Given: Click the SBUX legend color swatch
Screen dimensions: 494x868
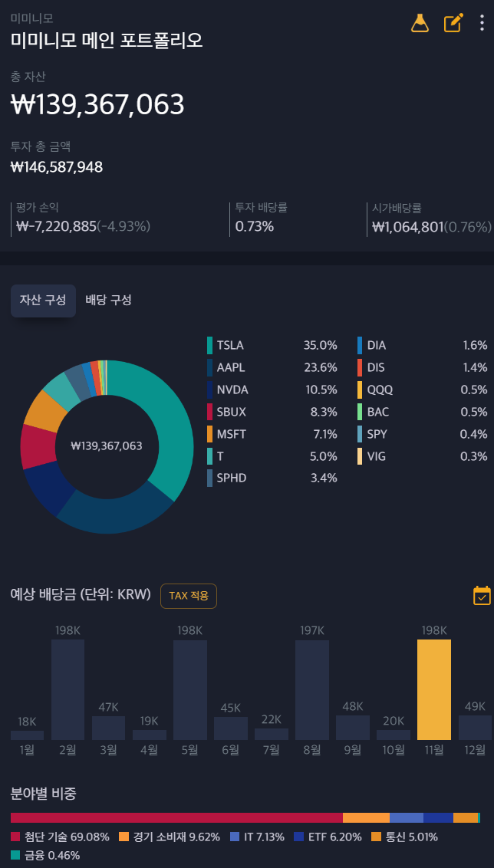Looking at the screenshot, I should point(210,412).
